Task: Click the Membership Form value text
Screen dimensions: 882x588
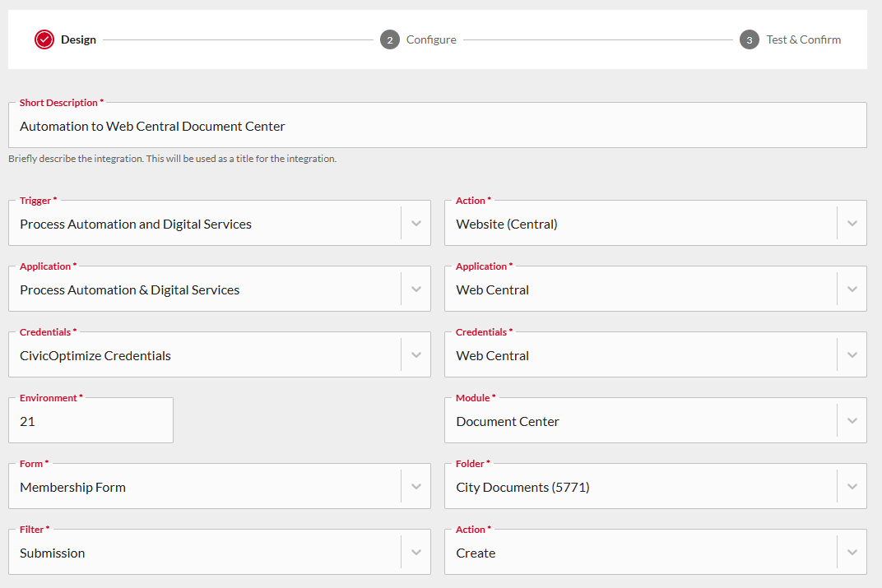Action: 72,488
